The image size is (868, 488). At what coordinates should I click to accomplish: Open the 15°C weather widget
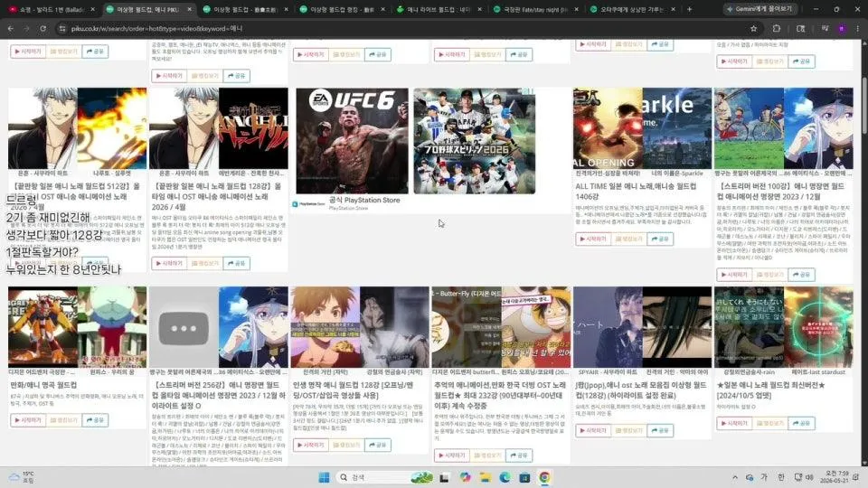tap(21, 477)
